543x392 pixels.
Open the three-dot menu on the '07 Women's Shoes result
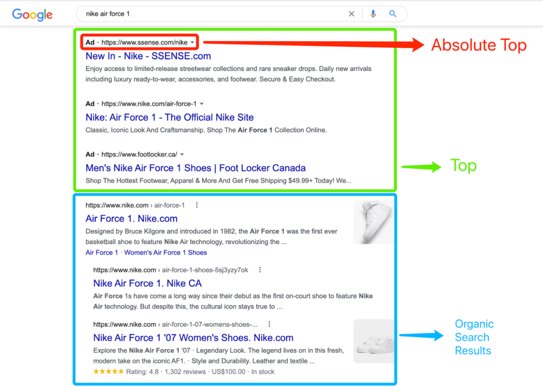click(269, 324)
